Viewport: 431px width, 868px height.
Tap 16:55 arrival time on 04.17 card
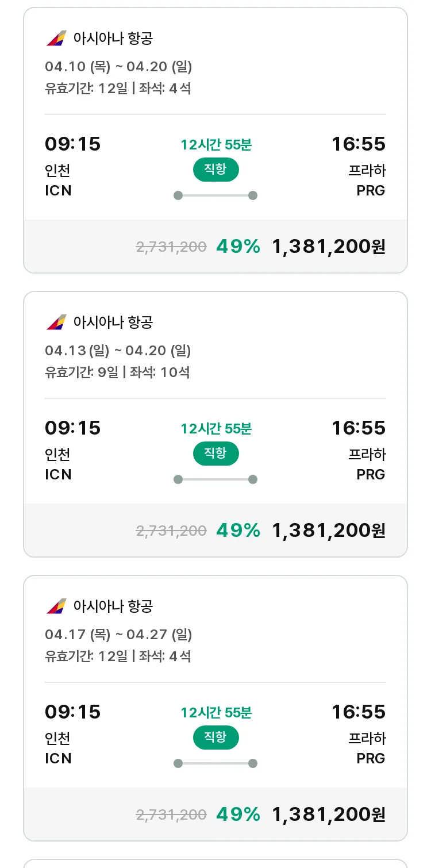(359, 712)
